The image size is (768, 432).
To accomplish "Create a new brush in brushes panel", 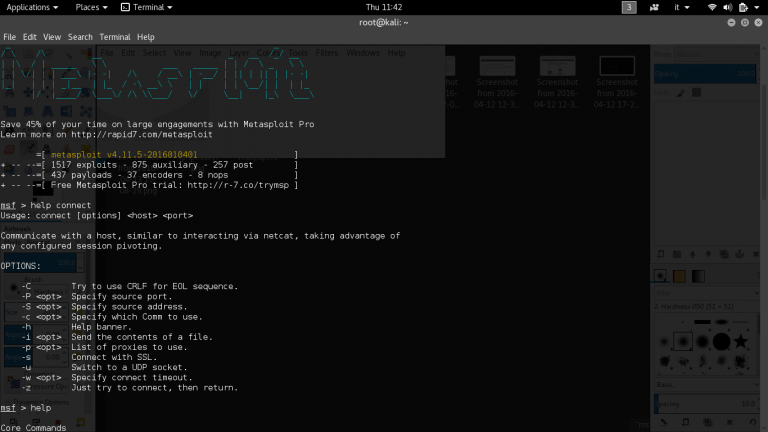I will pyautogui.click(x=685, y=422).
